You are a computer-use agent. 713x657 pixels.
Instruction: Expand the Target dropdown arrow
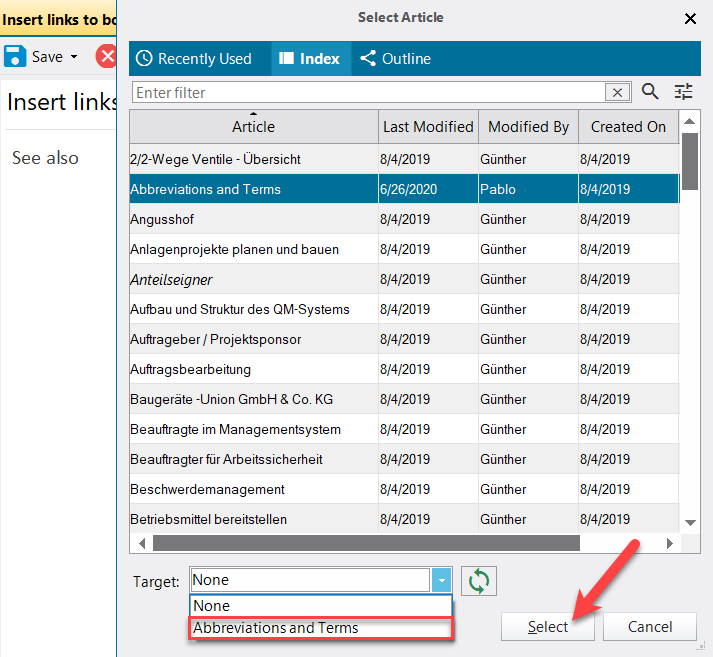tap(441, 580)
